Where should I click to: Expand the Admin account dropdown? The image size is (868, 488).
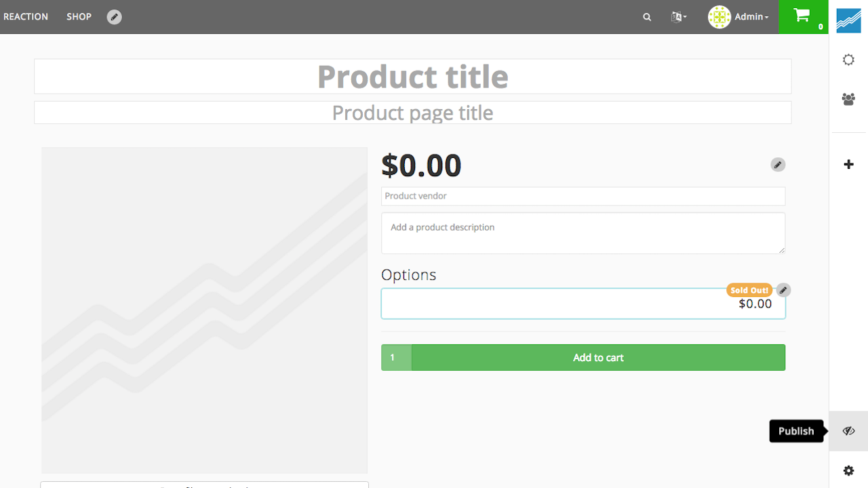738,17
